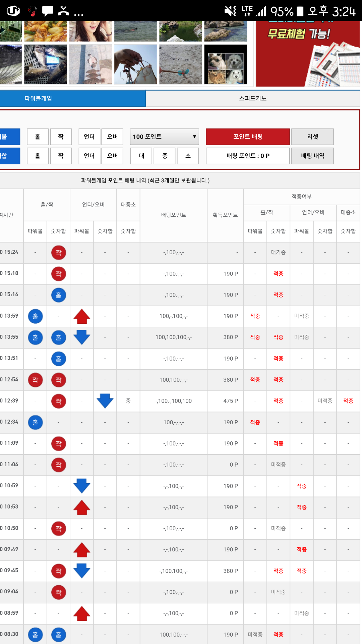The height and width of the screenshot is (644, 362).
Task: Click the 미적중 result in the 11:04 row
Action: click(278, 465)
